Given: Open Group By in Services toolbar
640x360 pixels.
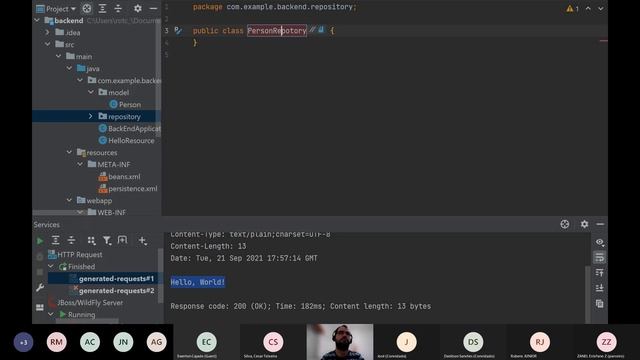Looking at the screenshot, I should tap(91, 240).
